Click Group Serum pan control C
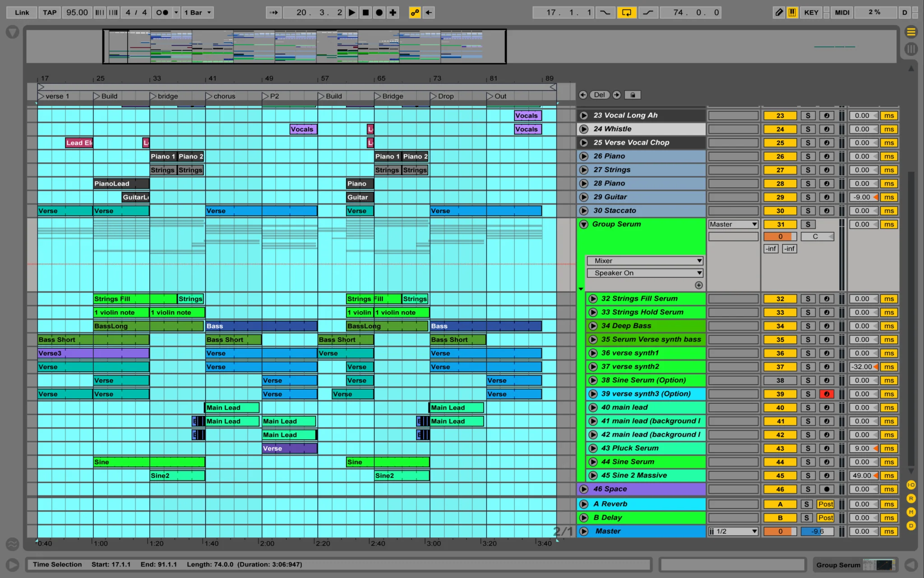Image resolution: width=924 pixels, height=578 pixels. point(817,237)
